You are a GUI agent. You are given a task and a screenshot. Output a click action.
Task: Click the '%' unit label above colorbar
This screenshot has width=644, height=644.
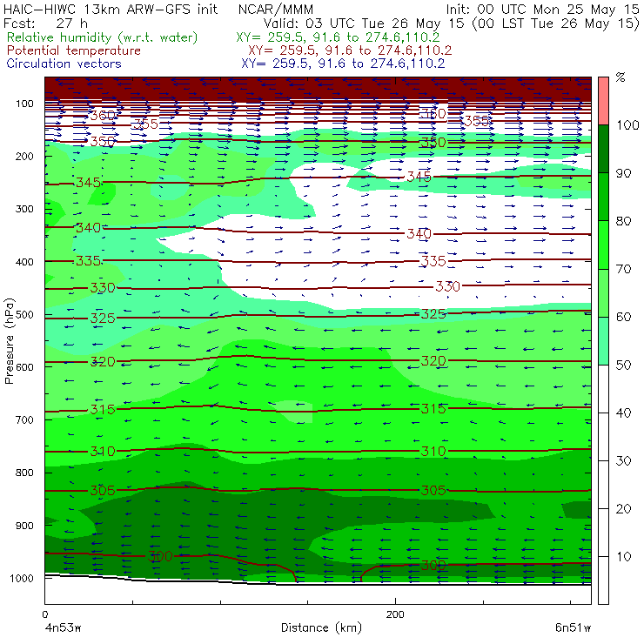point(621,77)
